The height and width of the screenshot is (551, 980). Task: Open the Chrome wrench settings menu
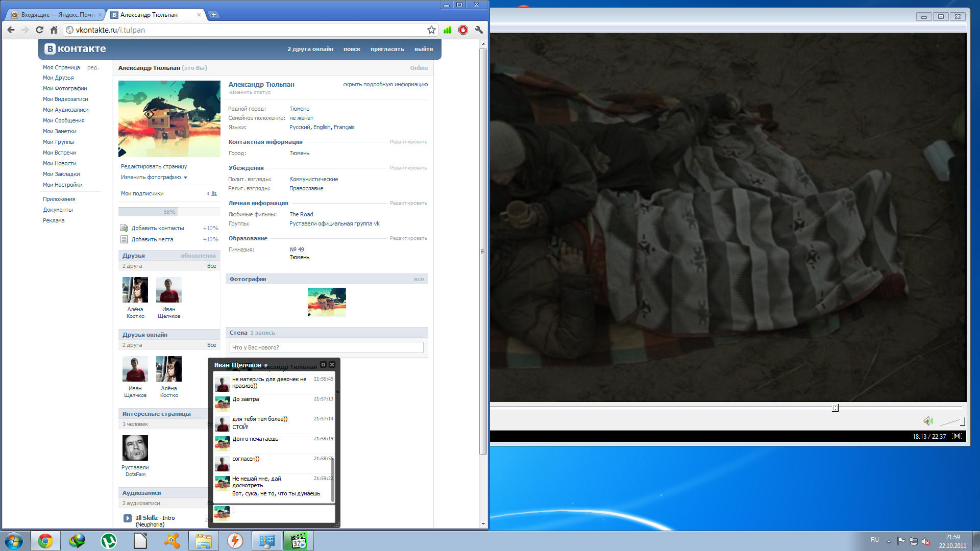coord(479,30)
